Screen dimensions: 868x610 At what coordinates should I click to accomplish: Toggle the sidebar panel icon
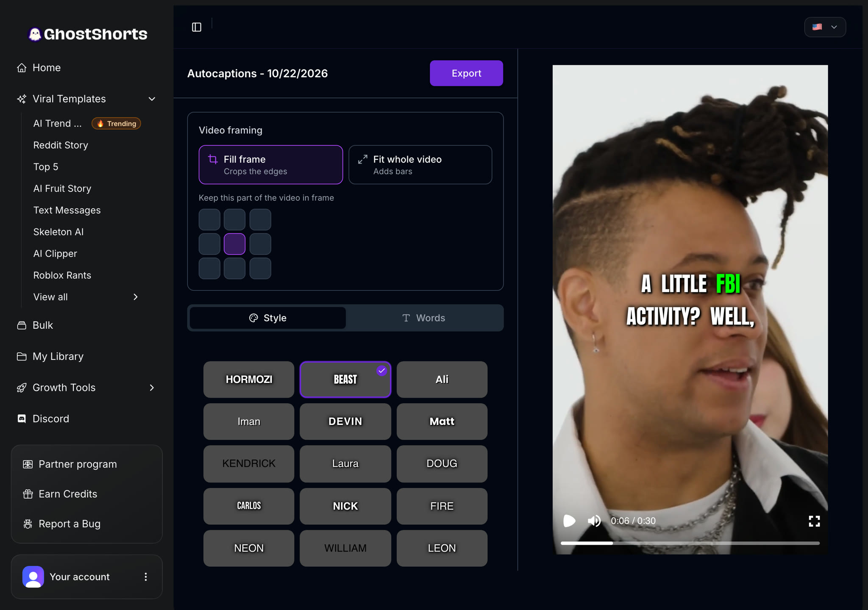click(x=197, y=27)
